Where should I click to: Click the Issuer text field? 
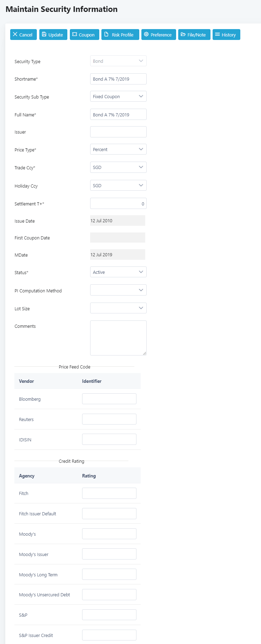click(118, 132)
